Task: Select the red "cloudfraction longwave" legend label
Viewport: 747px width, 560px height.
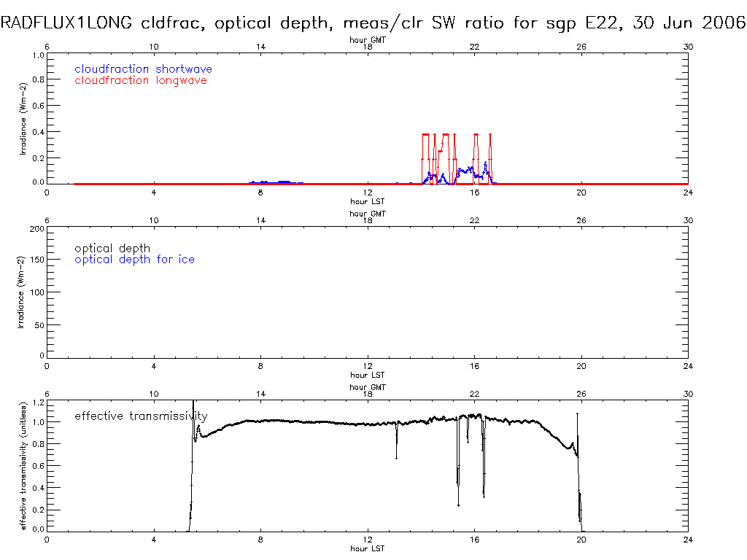Action: point(140,80)
